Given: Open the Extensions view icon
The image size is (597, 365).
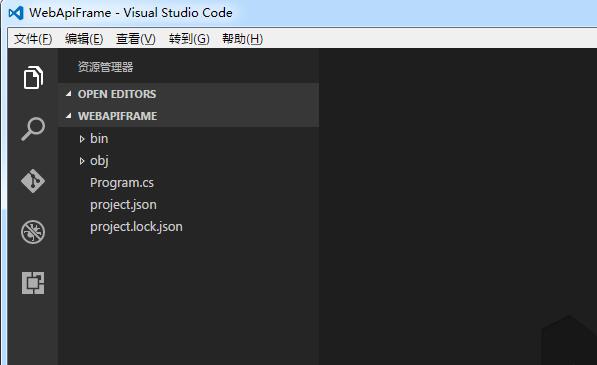Looking at the screenshot, I should coord(33,283).
